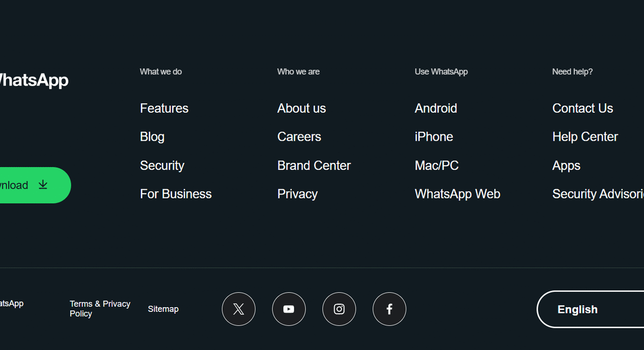
Task: Open the Sitemap link
Action: [x=163, y=309]
